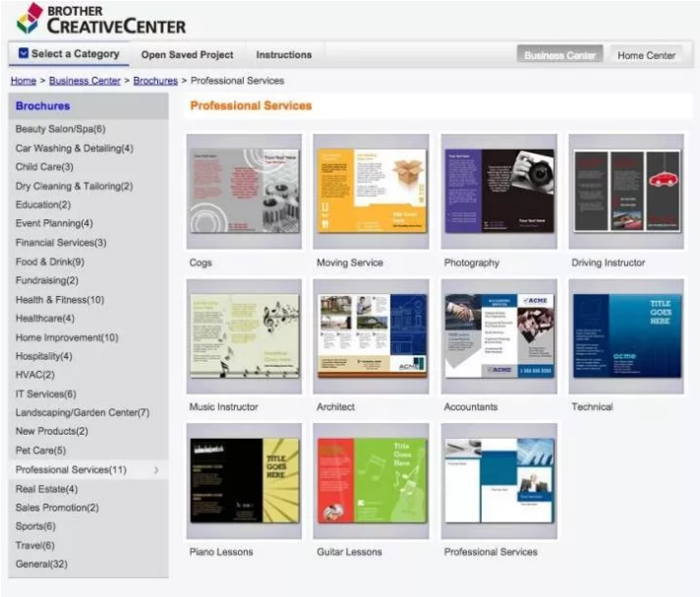Open the Architect brochure thumbnail
The height and width of the screenshot is (597, 700).
click(x=371, y=335)
